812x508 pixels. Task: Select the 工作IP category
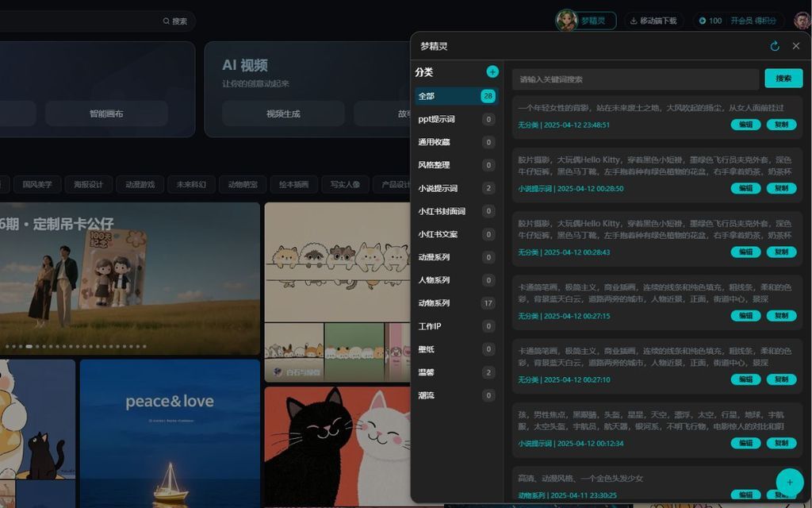coord(456,326)
